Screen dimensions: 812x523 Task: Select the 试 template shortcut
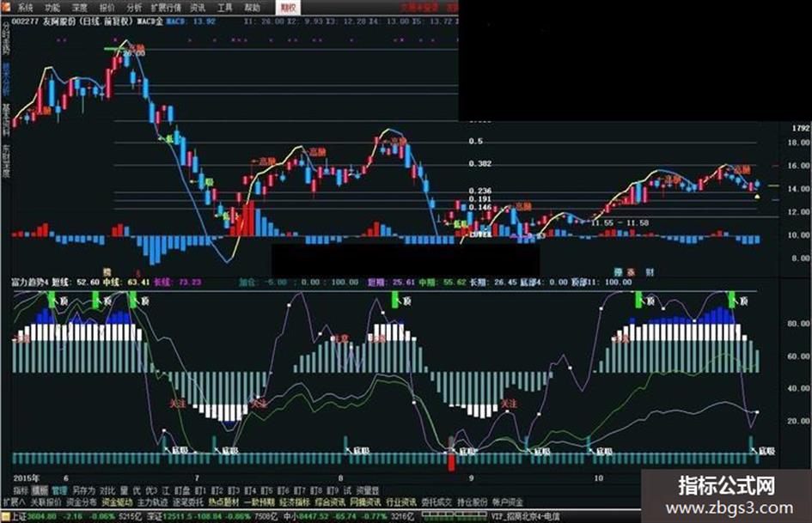pos(347,490)
